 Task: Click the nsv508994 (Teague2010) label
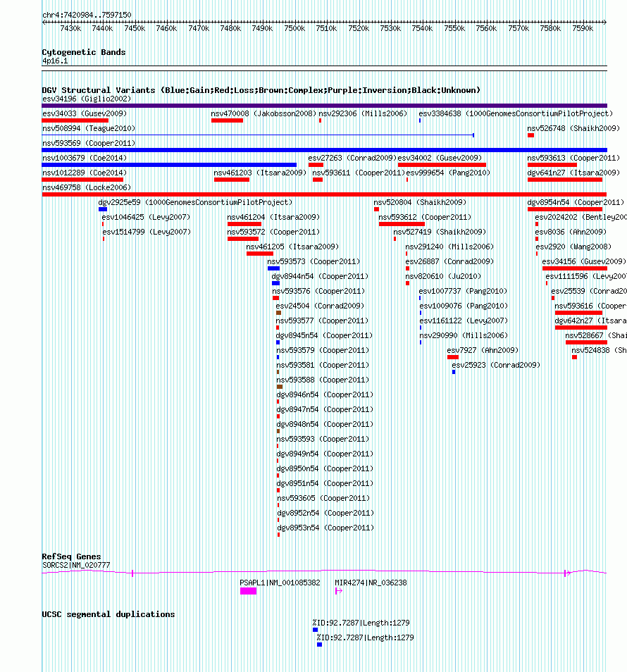coord(88,128)
